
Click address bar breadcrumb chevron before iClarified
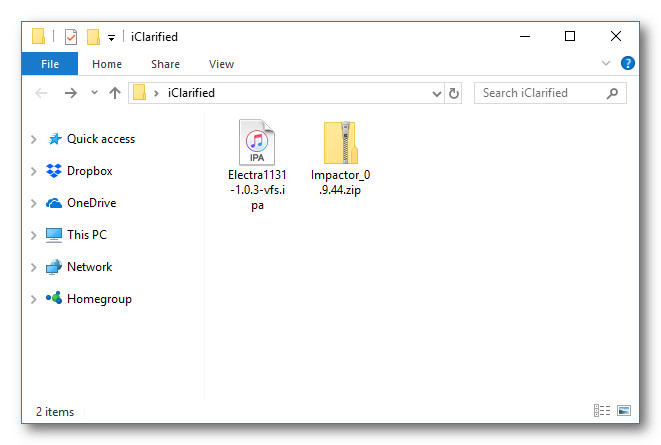156,93
